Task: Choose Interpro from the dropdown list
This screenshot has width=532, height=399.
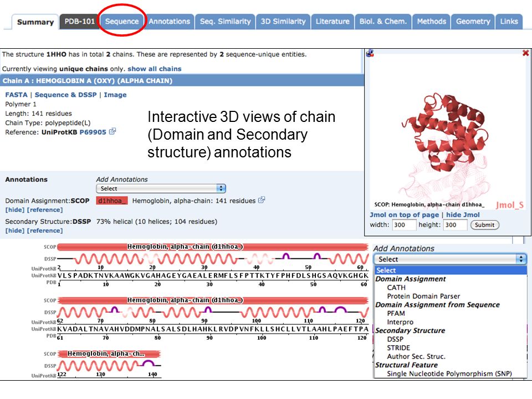Action: (400, 323)
